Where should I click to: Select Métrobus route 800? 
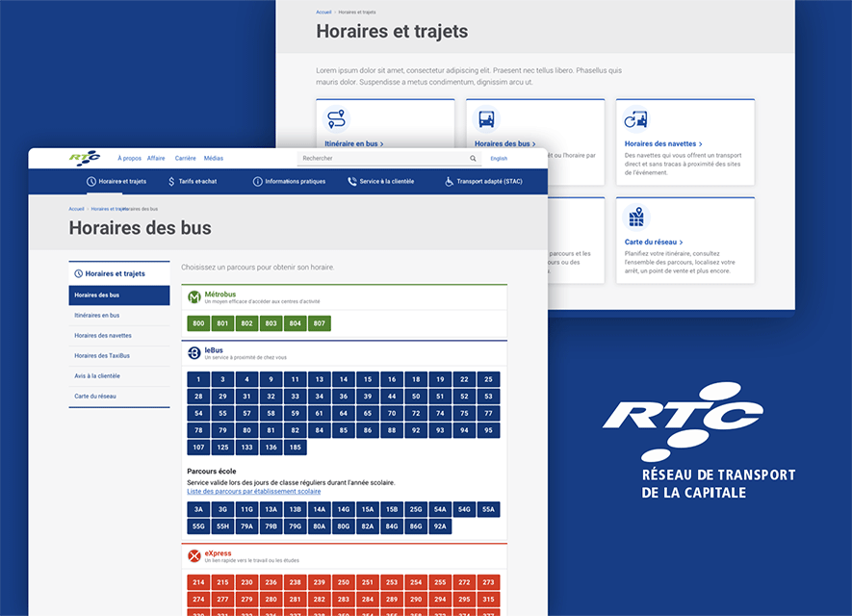[198, 323]
